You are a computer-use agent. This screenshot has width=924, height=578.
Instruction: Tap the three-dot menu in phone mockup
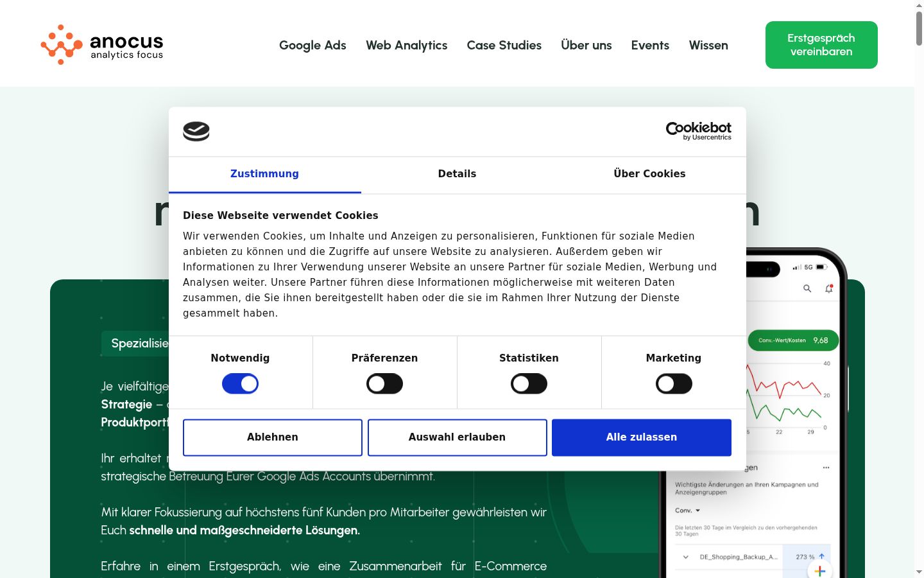pos(826,468)
